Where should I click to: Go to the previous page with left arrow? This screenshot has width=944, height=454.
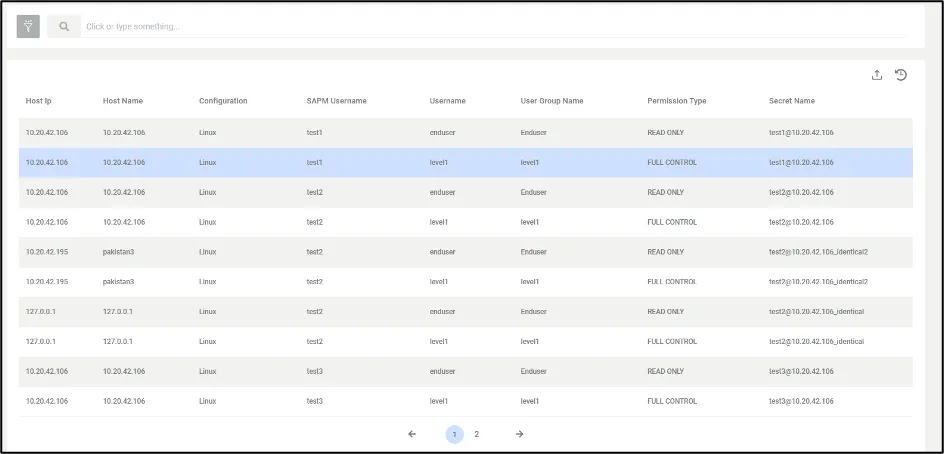412,434
